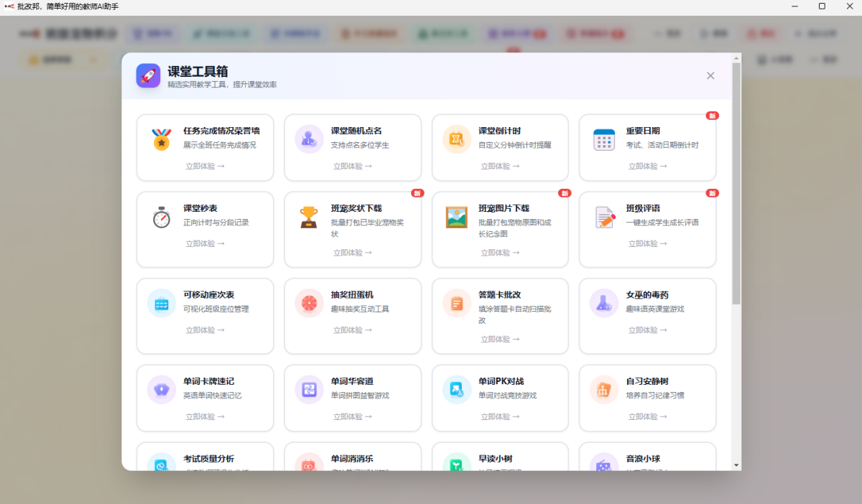This screenshot has width=862, height=504.
Task: Click 立即体验 under 班级评语
Action: (648, 243)
